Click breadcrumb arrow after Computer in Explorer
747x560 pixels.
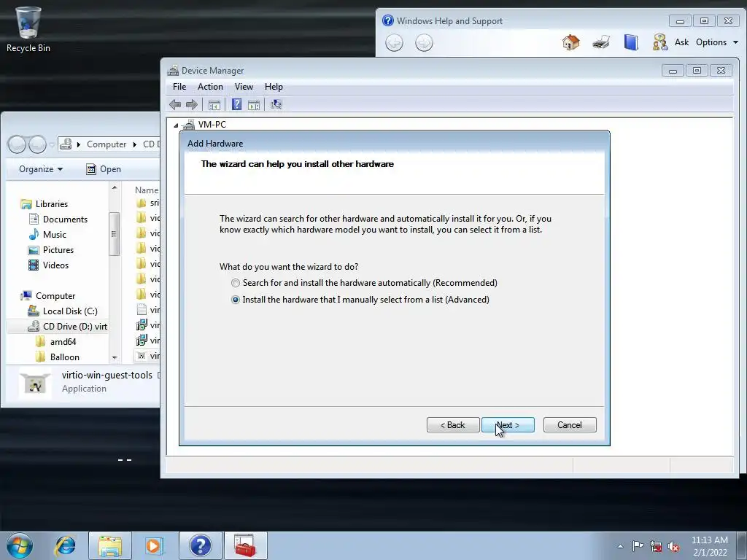pyautogui.click(x=135, y=144)
